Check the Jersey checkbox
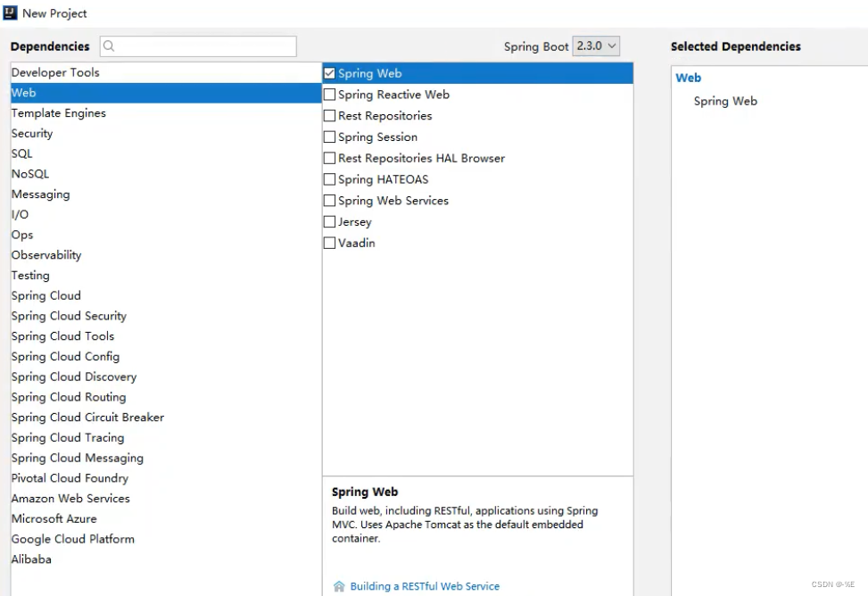The image size is (868, 596). click(x=329, y=221)
